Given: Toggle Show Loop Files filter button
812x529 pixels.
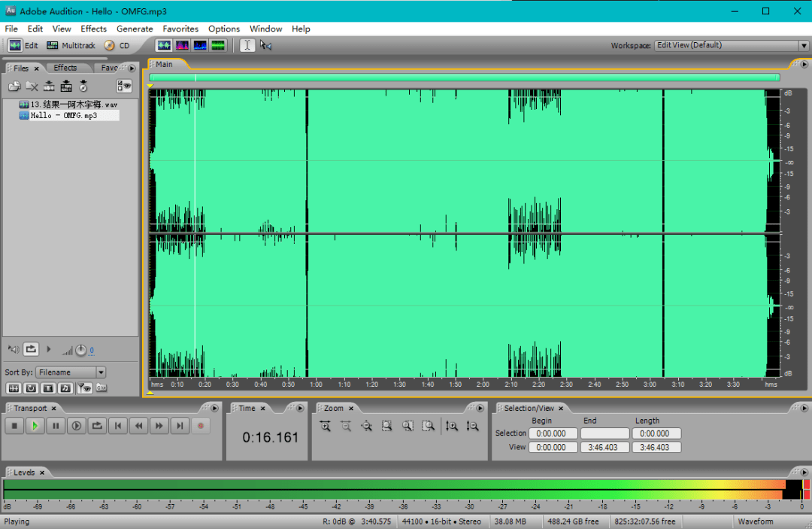Looking at the screenshot, I should coord(31,388).
